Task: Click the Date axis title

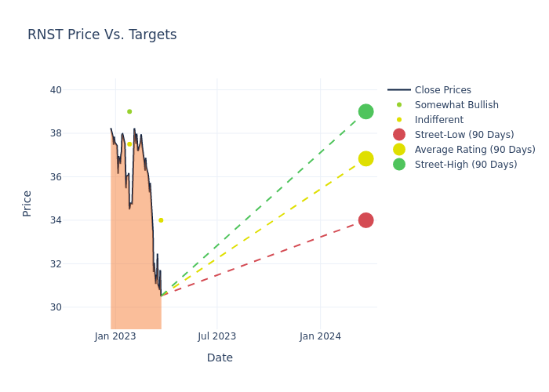Action: [x=220, y=358]
